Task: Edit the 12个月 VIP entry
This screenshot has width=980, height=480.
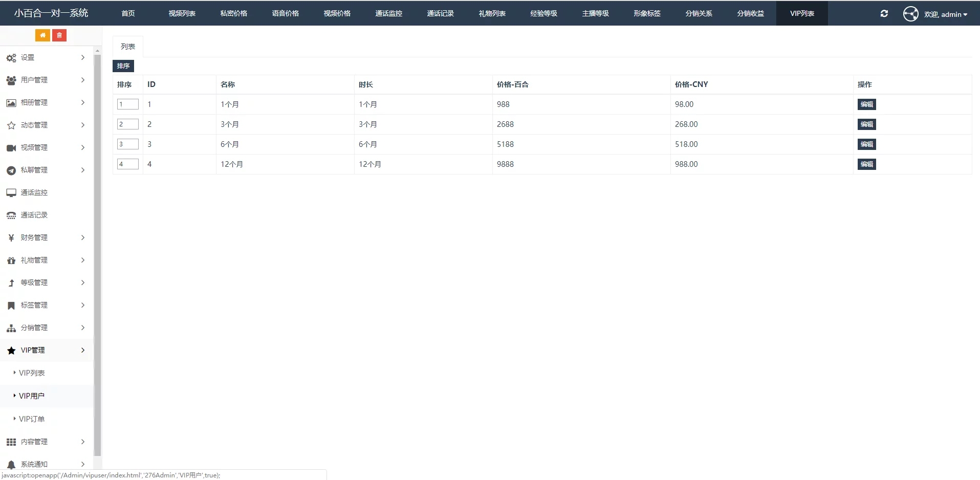Action: (x=866, y=164)
